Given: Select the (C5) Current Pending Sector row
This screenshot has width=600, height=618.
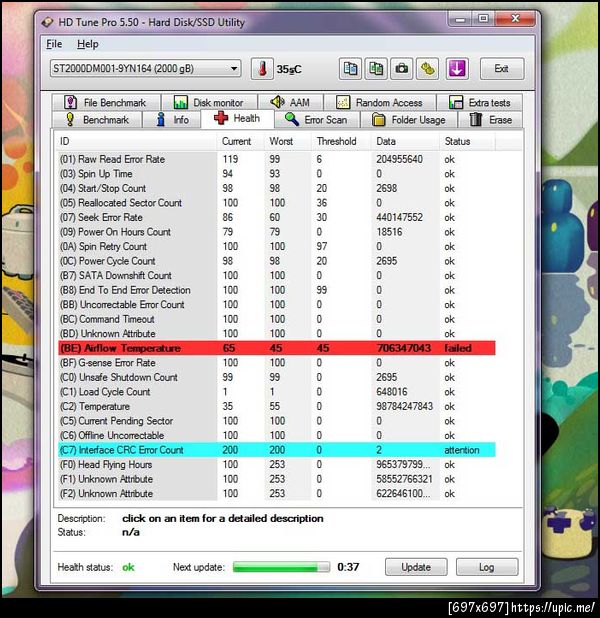Looking at the screenshot, I should pos(277,421).
